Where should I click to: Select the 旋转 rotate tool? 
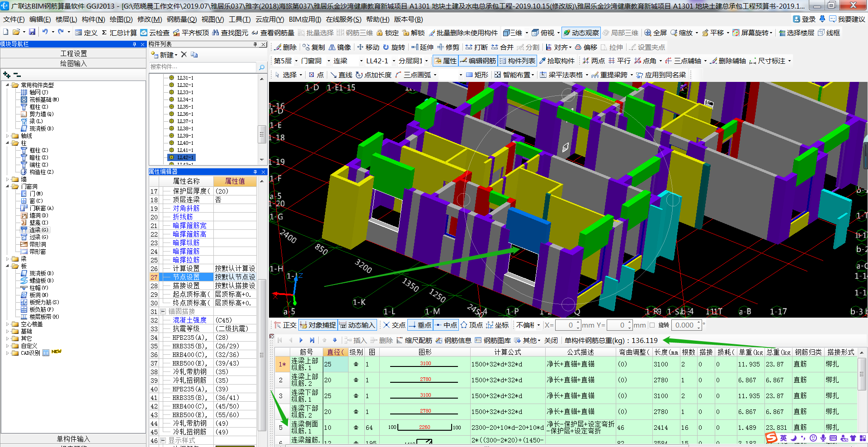tap(394, 47)
